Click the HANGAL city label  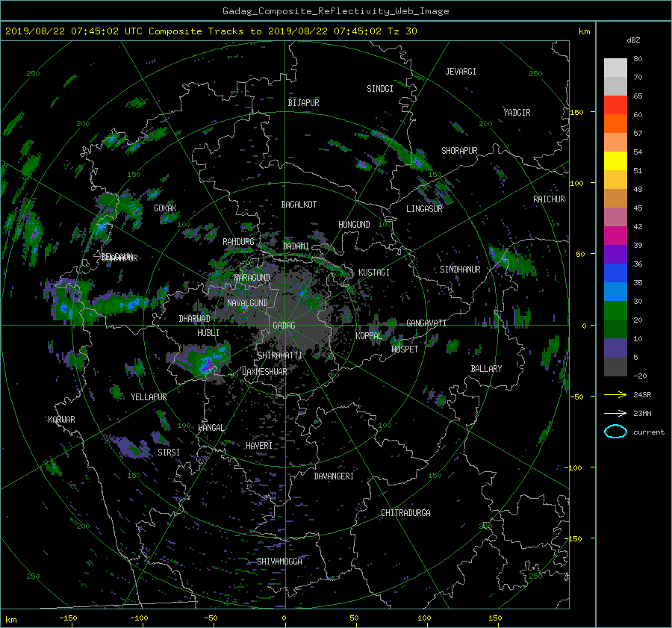211,428
